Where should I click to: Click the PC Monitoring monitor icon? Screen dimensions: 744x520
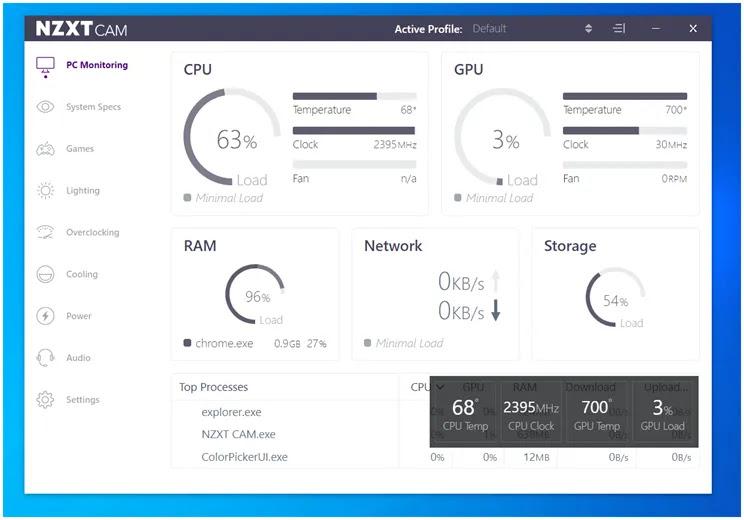click(x=46, y=67)
